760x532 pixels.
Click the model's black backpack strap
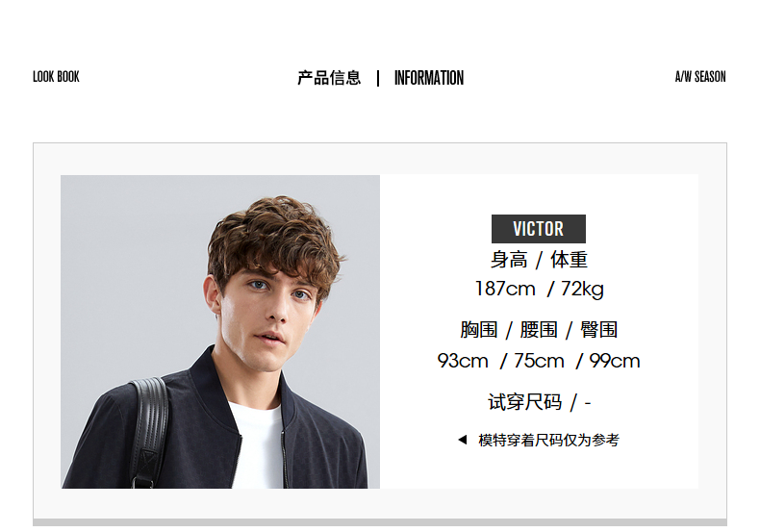tap(149, 431)
